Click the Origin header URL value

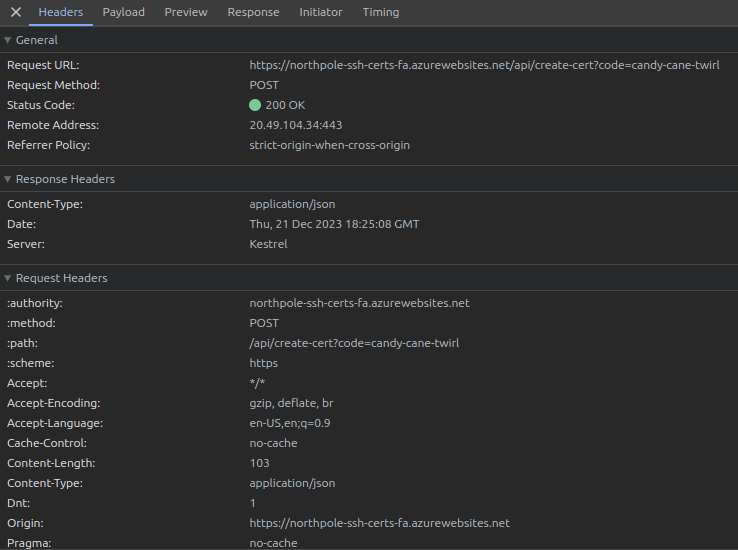379,523
